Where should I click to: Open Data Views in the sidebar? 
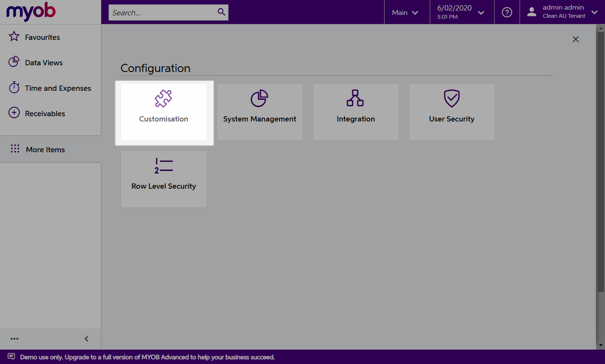(50, 62)
